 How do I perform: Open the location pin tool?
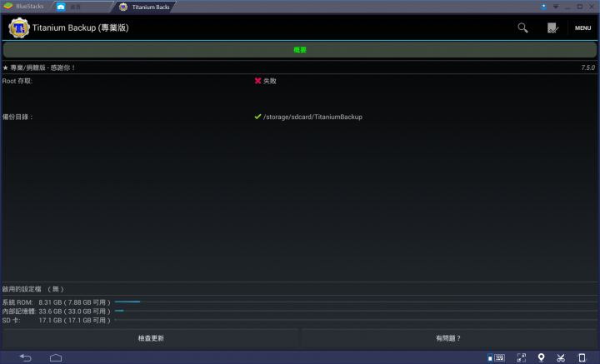(541, 357)
